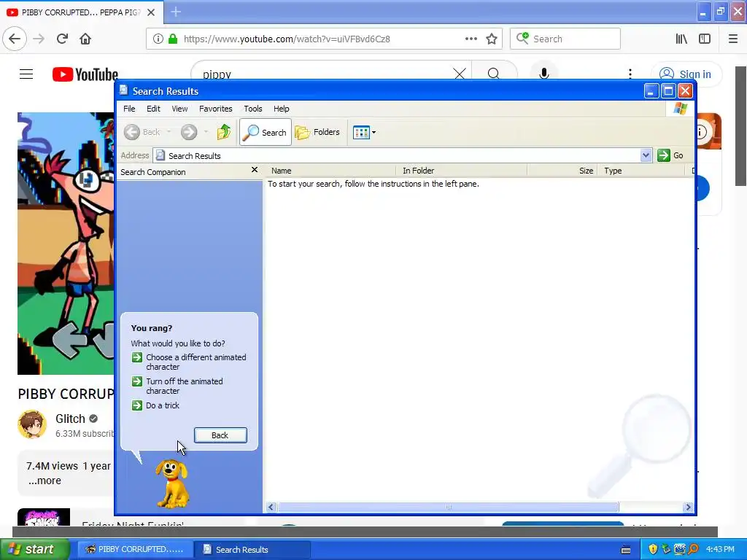
Task: Expand the Address bar dropdown
Action: pyautogui.click(x=646, y=155)
